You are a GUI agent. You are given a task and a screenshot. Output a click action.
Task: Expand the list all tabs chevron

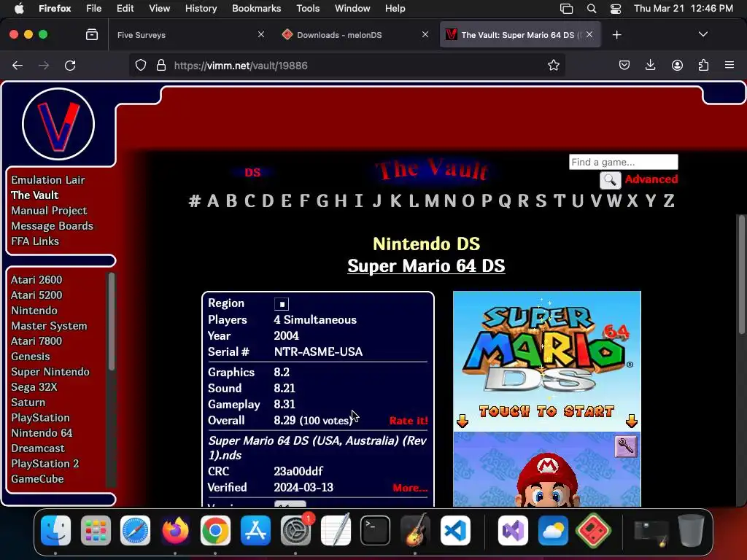[703, 35]
